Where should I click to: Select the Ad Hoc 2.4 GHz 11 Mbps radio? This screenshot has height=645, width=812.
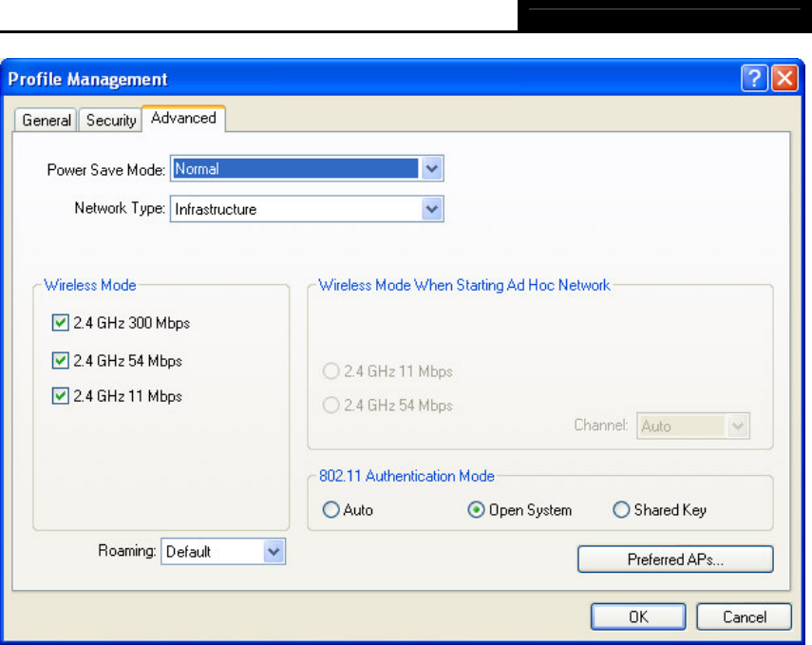[330, 370]
